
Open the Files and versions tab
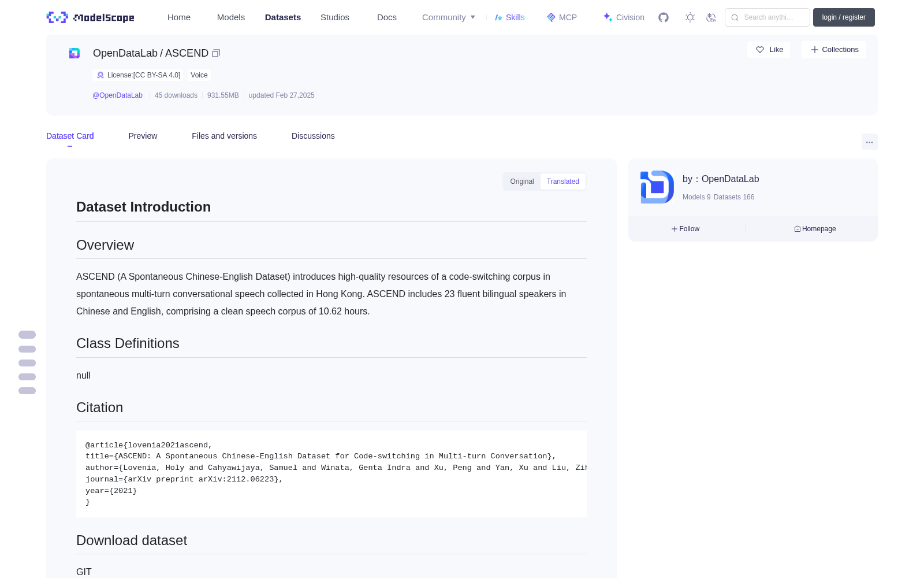click(224, 136)
